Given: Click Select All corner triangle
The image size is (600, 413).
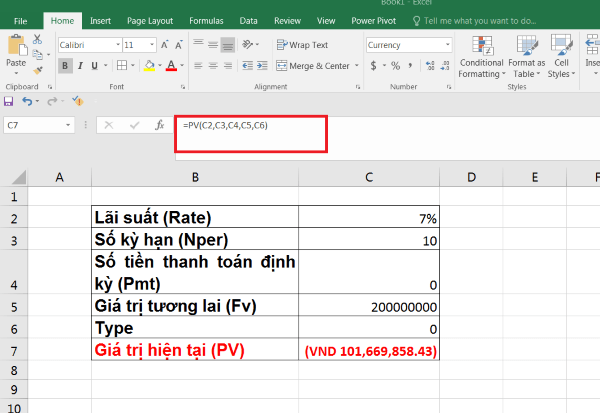Looking at the screenshot, I should (19, 177).
